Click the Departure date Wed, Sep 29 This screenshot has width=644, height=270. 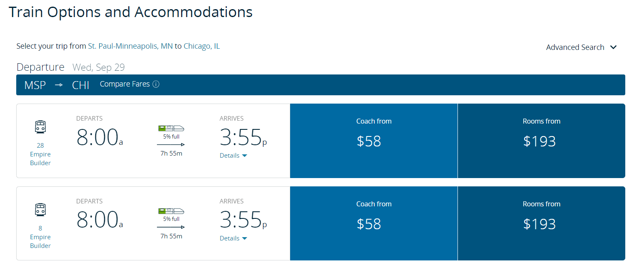99,67
